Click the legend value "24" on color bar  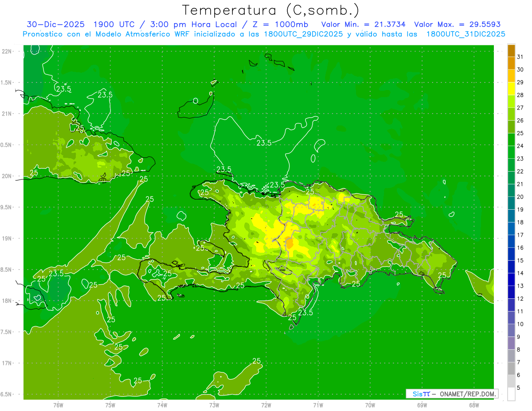click(520, 146)
